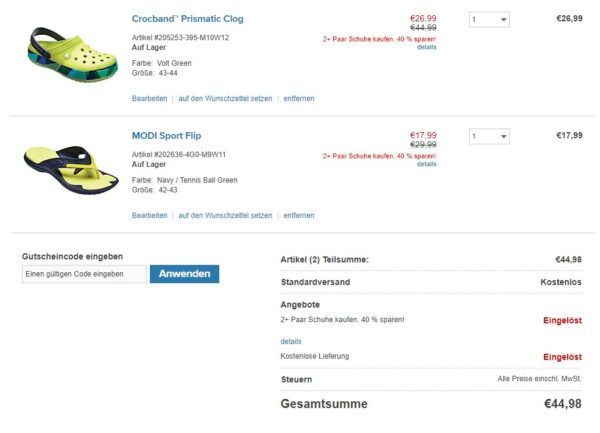Click the MODI Sport Flip title link
The width and height of the screenshot is (600, 433).
[173, 135]
